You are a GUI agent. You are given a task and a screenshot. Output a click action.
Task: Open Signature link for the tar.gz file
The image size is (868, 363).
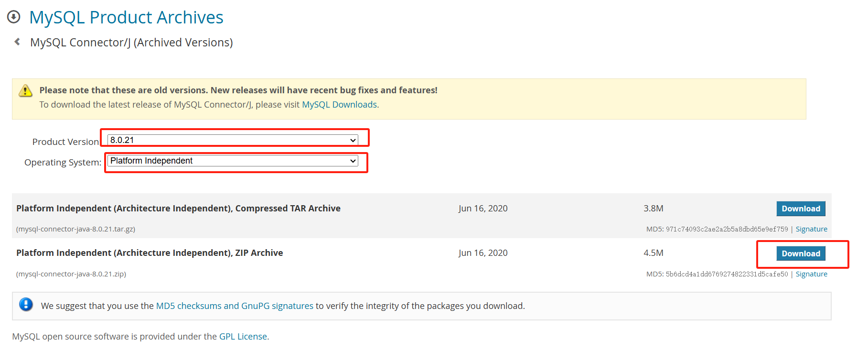click(811, 229)
